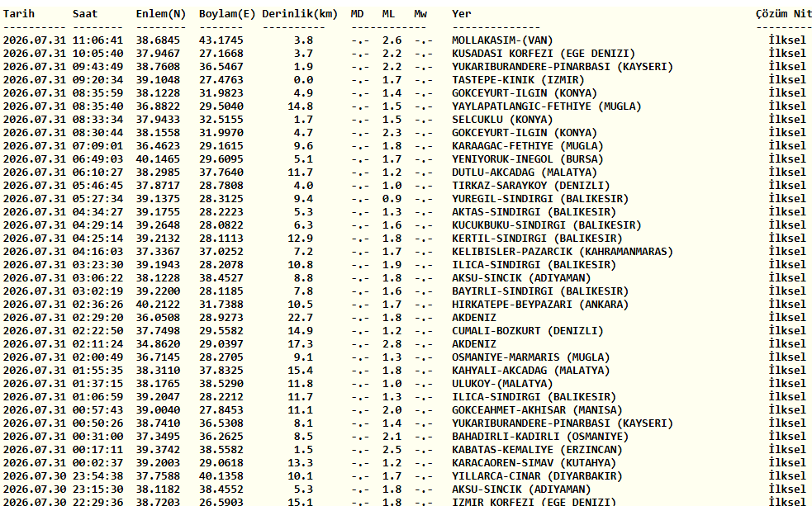The height and width of the screenshot is (506, 812).
Task: Click the Boylam(E) column header
Action: click(x=227, y=14)
